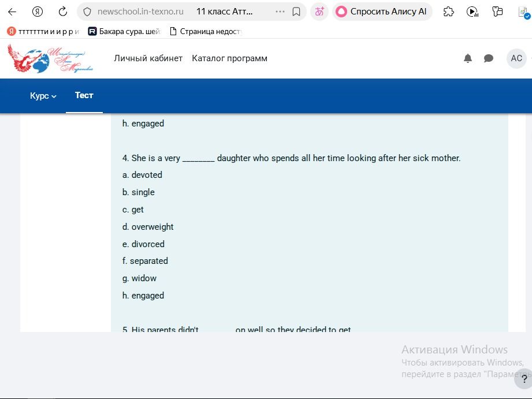Open the three-dots page menu in address bar

pyautogui.click(x=280, y=12)
